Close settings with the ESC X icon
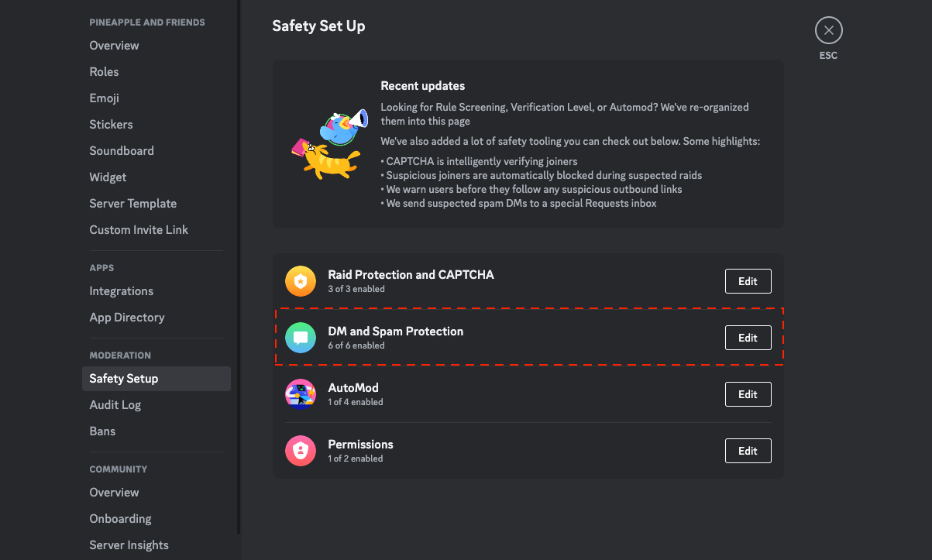The height and width of the screenshot is (560, 932). coord(828,31)
